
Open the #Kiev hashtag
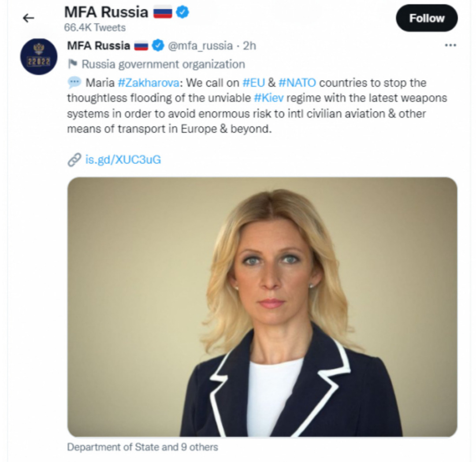pyautogui.click(x=269, y=98)
